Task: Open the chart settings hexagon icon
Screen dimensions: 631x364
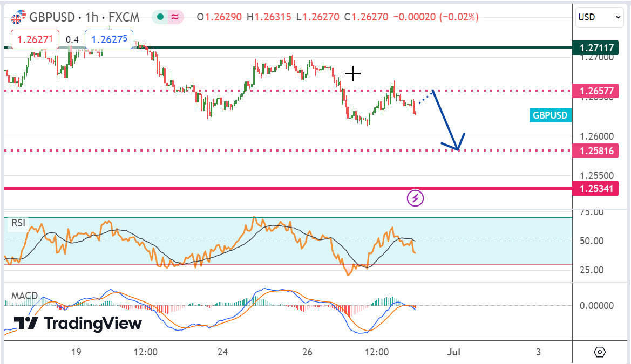Action: (x=600, y=352)
